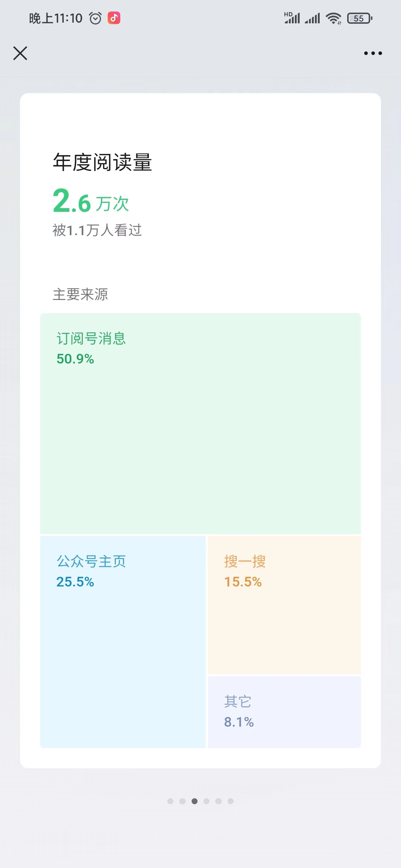Tap the alarm clock status icon
The height and width of the screenshot is (868, 401).
95,18
